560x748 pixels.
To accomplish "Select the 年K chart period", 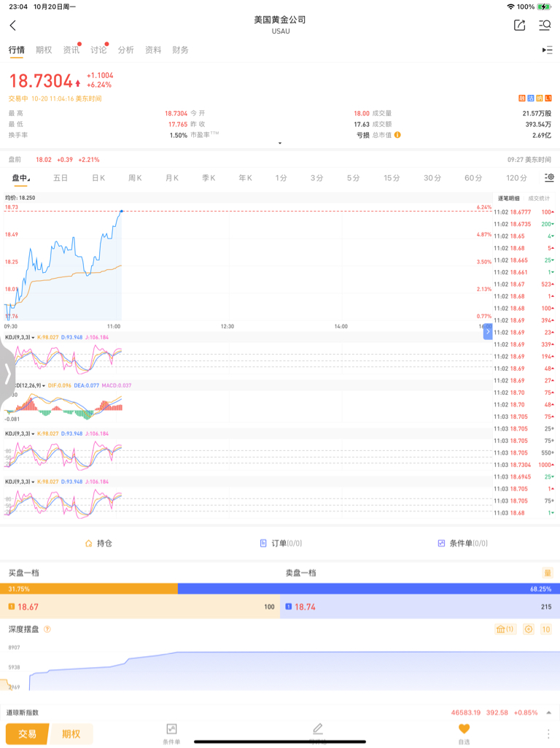I will pyautogui.click(x=246, y=178).
